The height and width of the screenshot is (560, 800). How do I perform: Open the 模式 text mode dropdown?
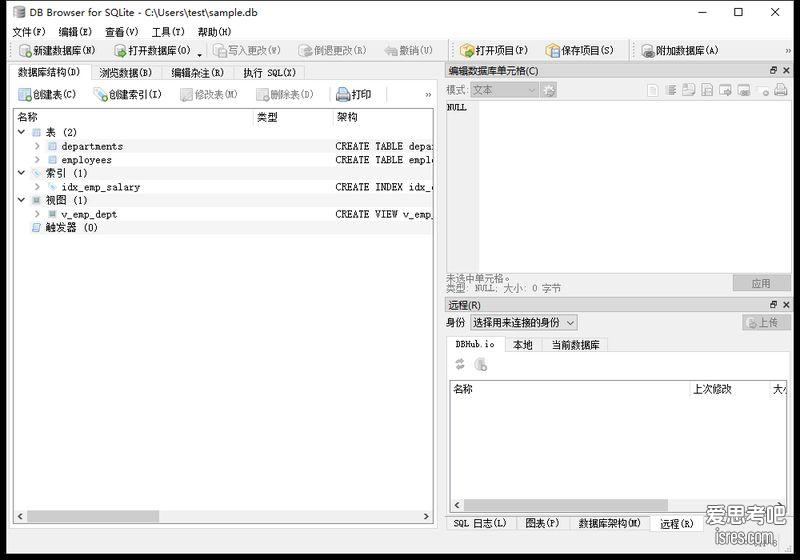pyautogui.click(x=504, y=90)
